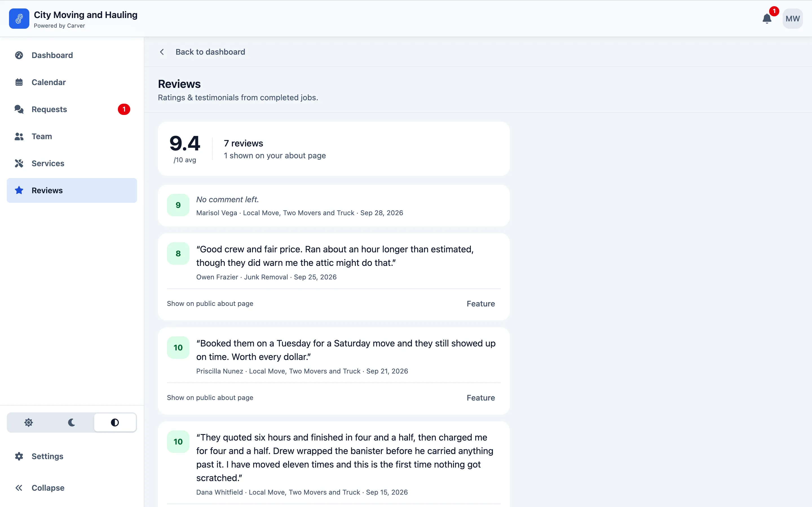Image resolution: width=812 pixels, height=507 pixels.
Task: Click the back chevron arrow
Action: tap(162, 52)
